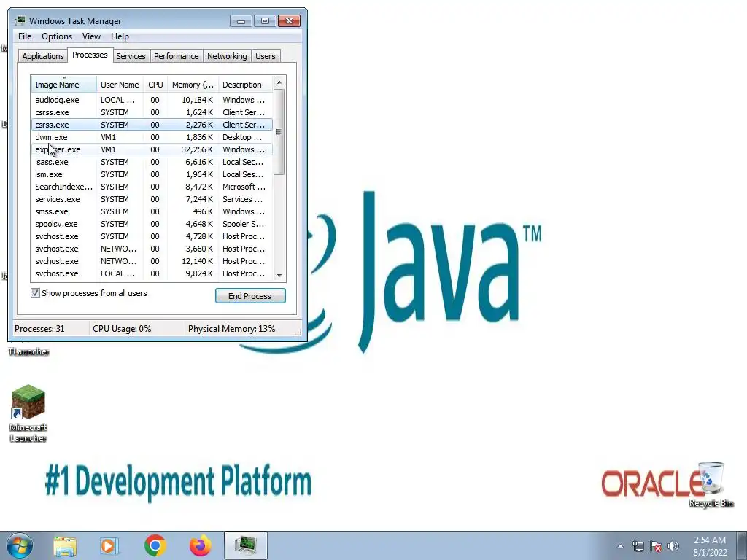747x560 pixels.
Task: Maximize the Task Manager window
Action: pos(265,21)
